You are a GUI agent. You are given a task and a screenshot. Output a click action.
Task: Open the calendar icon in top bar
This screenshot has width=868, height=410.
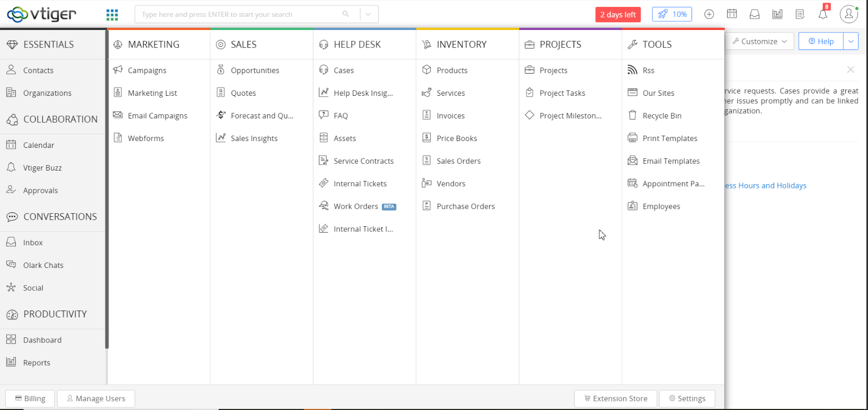(x=732, y=14)
